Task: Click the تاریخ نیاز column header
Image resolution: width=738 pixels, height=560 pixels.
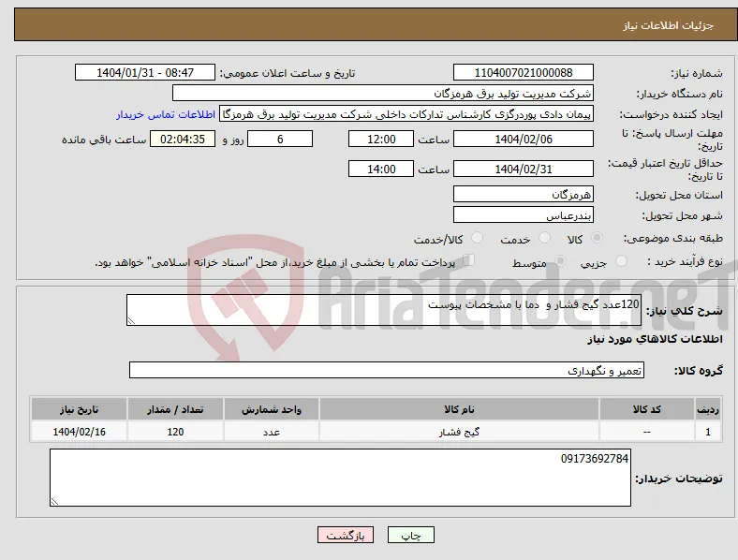Action: coord(79,409)
